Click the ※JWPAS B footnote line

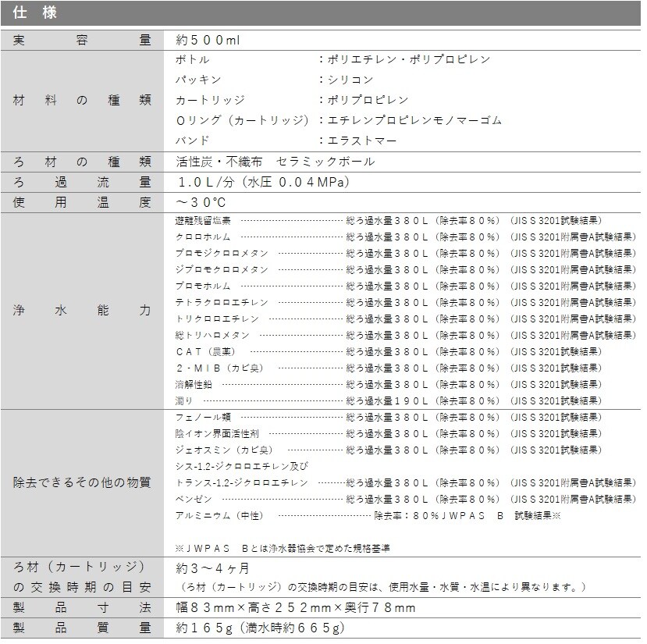click(283, 548)
